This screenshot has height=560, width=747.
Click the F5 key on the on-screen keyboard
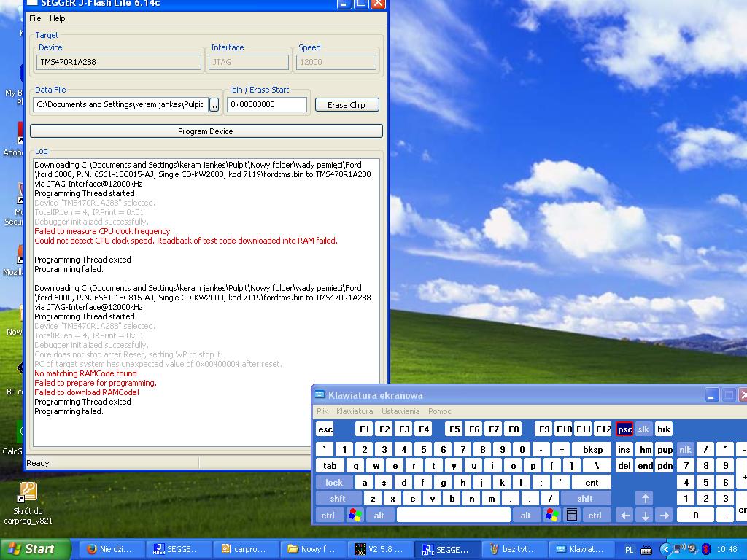(x=454, y=429)
